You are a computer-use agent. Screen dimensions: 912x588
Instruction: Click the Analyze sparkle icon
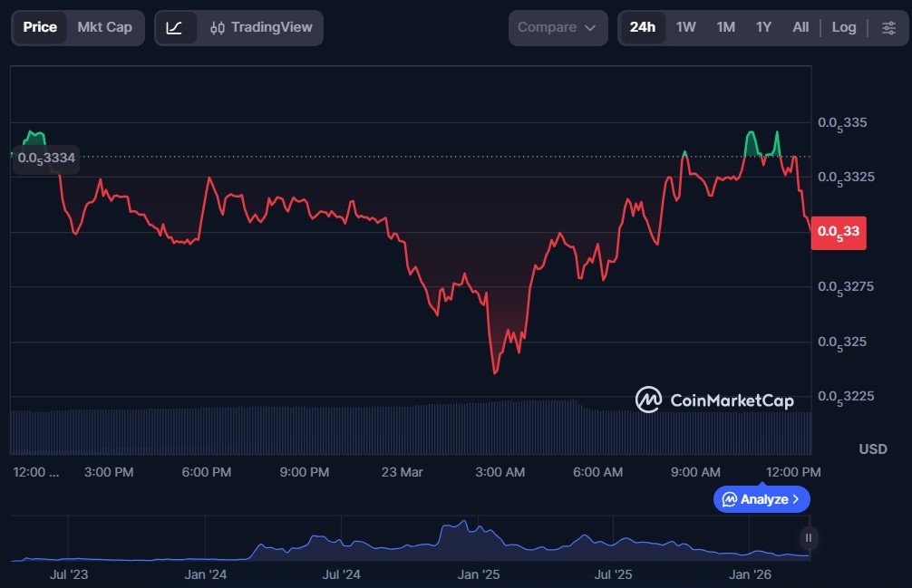(x=730, y=499)
